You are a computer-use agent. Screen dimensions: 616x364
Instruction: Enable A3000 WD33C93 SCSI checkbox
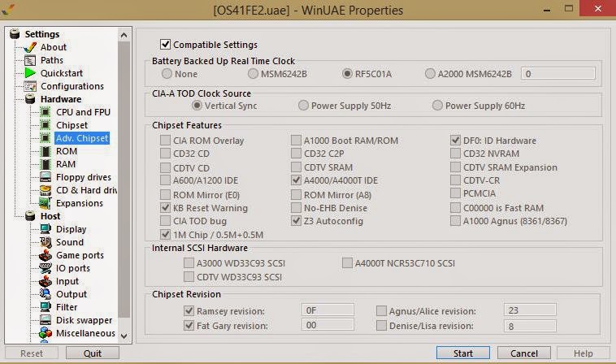pyautogui.click(x=189, y=262)
